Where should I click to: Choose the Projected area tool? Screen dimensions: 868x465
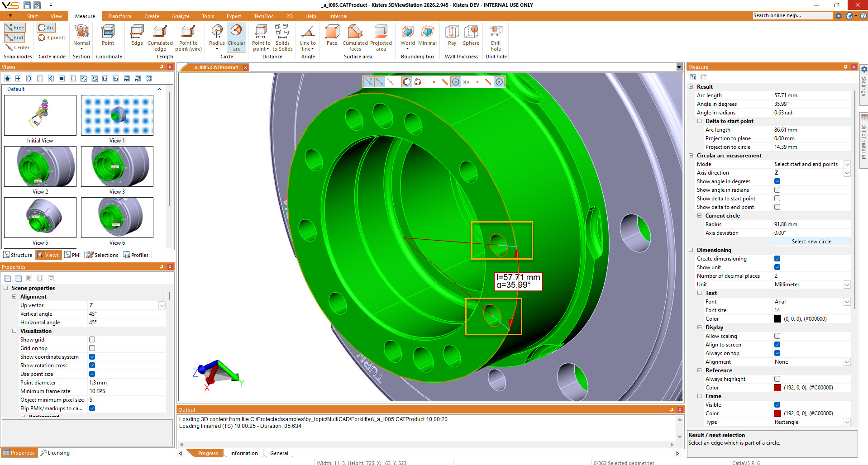pyautogui.click(x=381, y=38)
